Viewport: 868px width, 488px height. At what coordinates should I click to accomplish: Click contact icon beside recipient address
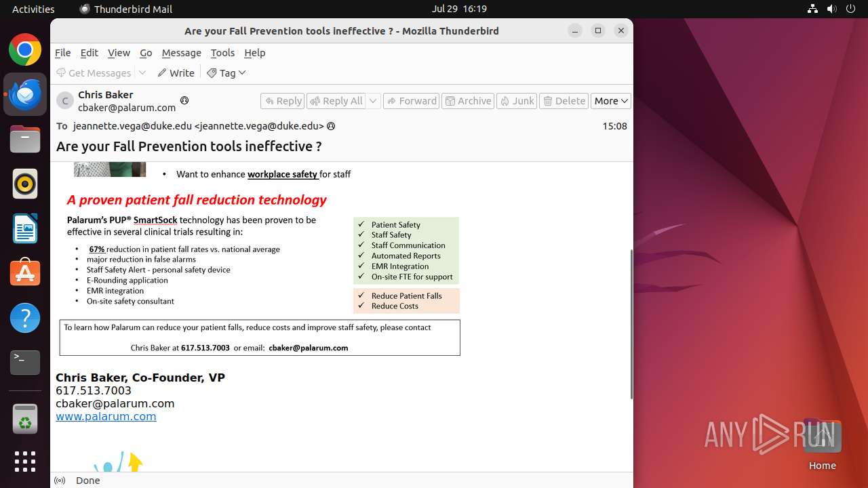pyautogui.click(x=331, y=126)
